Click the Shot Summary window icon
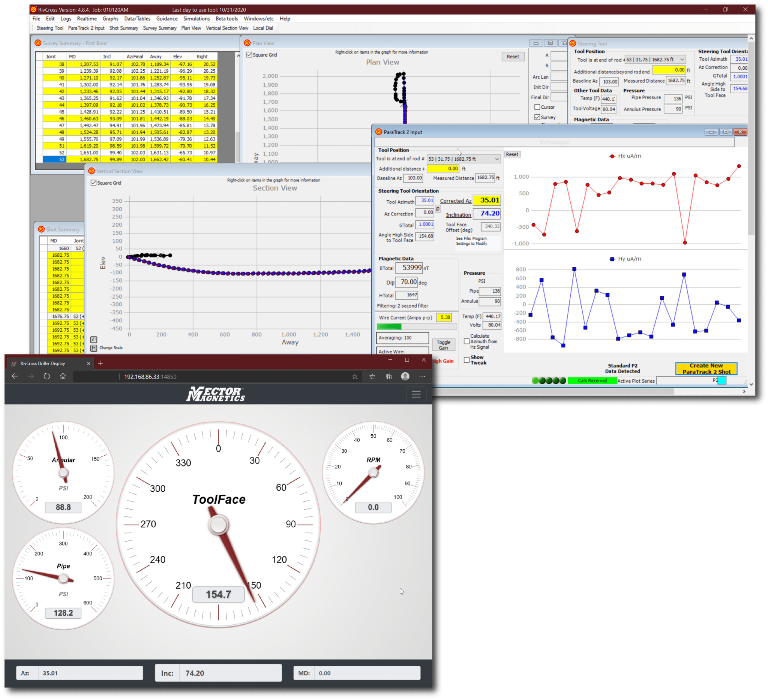This screenshot has width=768, height=700. pyautogui.click(x=41, y=229)
